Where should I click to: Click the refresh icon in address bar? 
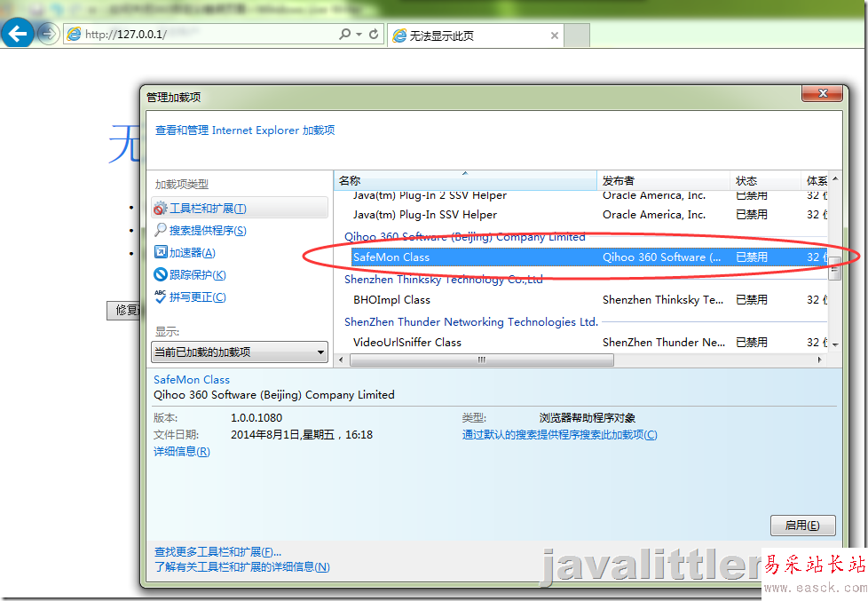374,35
